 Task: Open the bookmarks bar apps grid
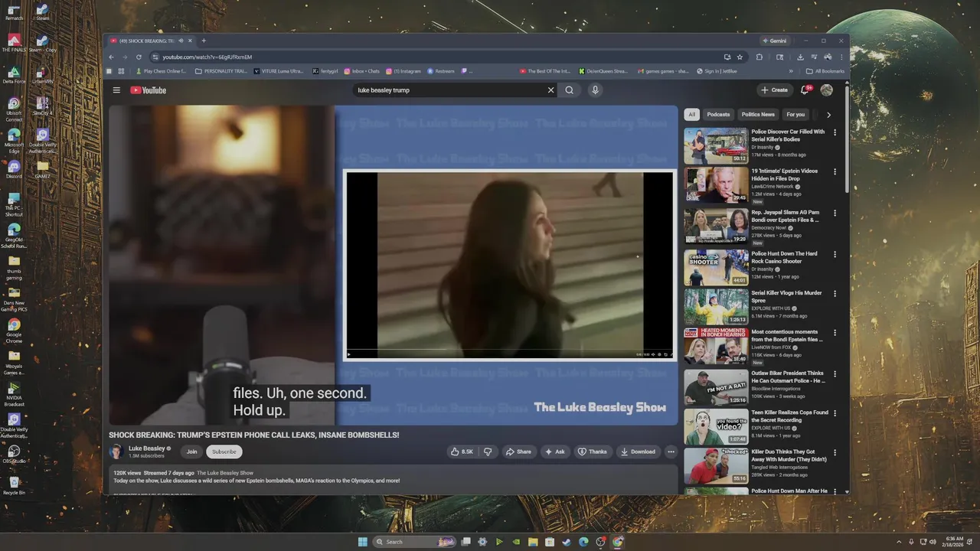point(121,71)
